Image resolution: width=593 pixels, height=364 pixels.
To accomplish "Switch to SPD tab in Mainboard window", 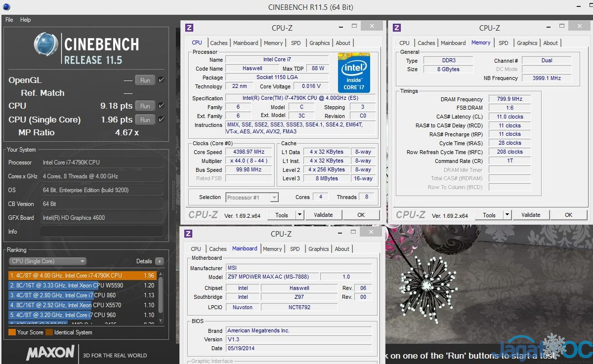I will pos(295,249).
